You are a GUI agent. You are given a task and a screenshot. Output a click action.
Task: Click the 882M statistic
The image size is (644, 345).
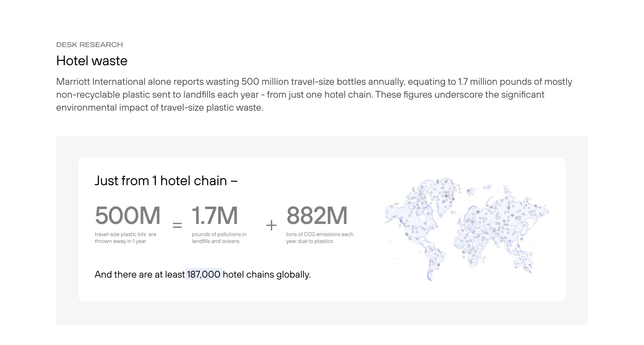(317, 216)
